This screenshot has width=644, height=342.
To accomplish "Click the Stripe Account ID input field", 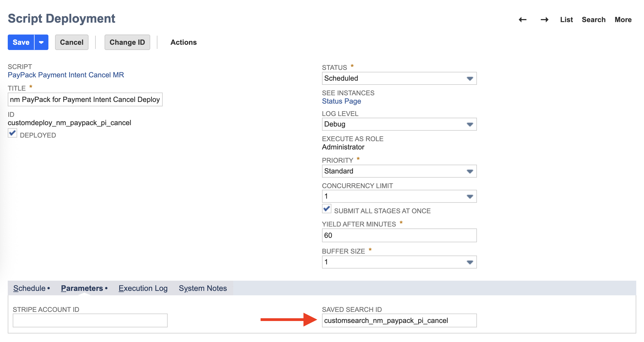I will click(x=90, y=320).
